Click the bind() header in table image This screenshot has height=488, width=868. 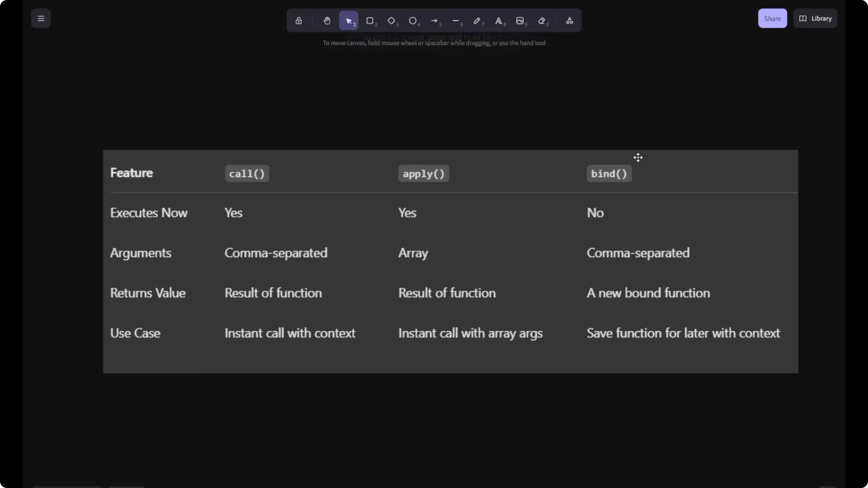click(x=609, y=174)
